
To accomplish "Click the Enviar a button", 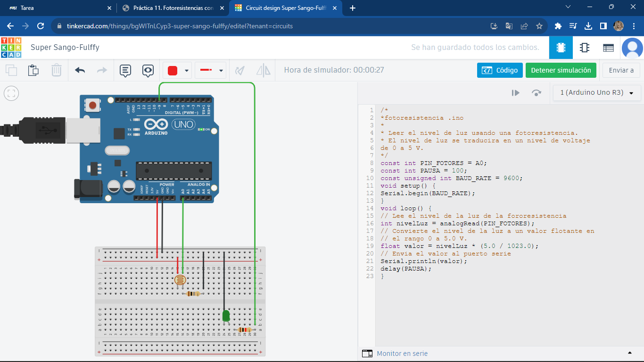I will click(x=621, y=70).
